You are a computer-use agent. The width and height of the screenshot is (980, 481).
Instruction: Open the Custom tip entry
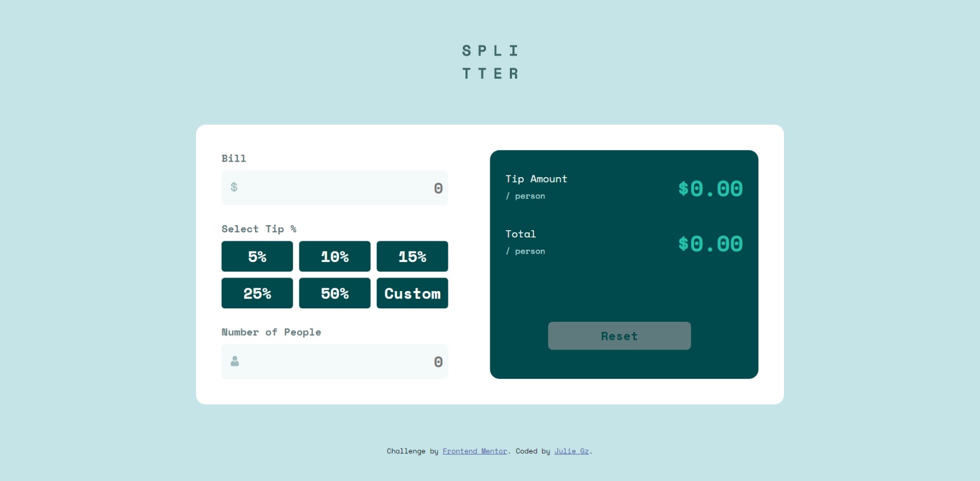412,293
